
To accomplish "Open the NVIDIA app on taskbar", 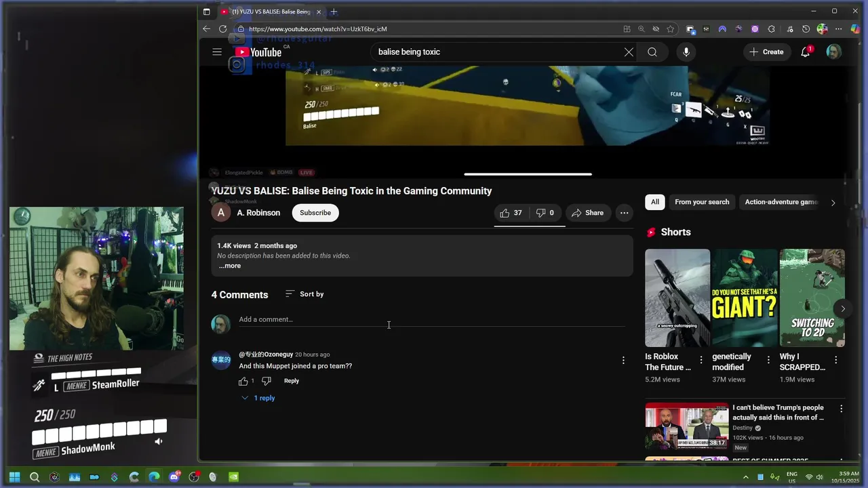I will point(233,476).
